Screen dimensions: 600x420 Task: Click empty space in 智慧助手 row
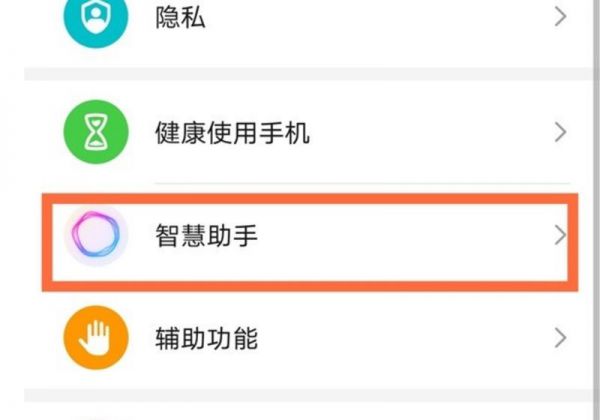click(400, 237)
